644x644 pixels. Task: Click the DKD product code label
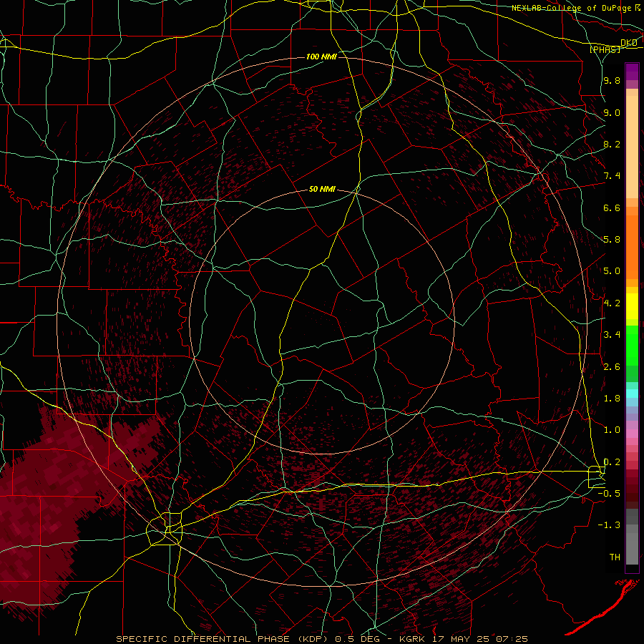point(629,43)
